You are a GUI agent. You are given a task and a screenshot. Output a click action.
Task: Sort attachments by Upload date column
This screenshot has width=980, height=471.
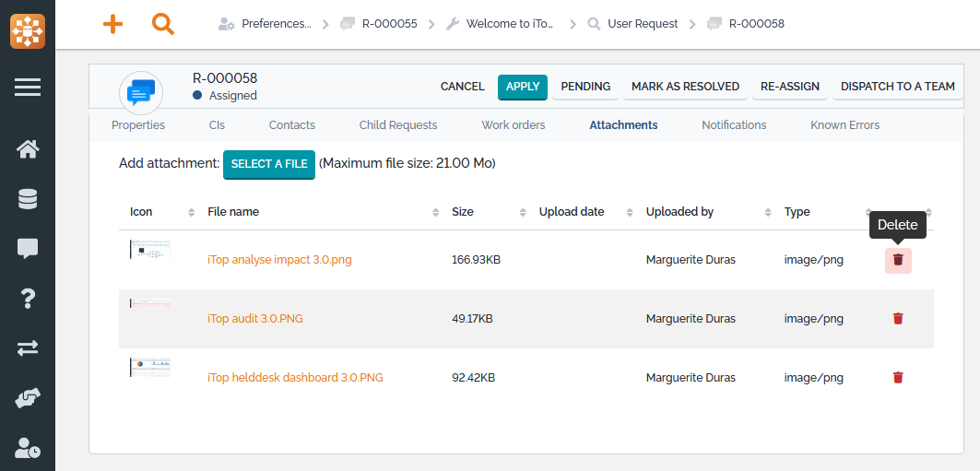coord(572,212)
